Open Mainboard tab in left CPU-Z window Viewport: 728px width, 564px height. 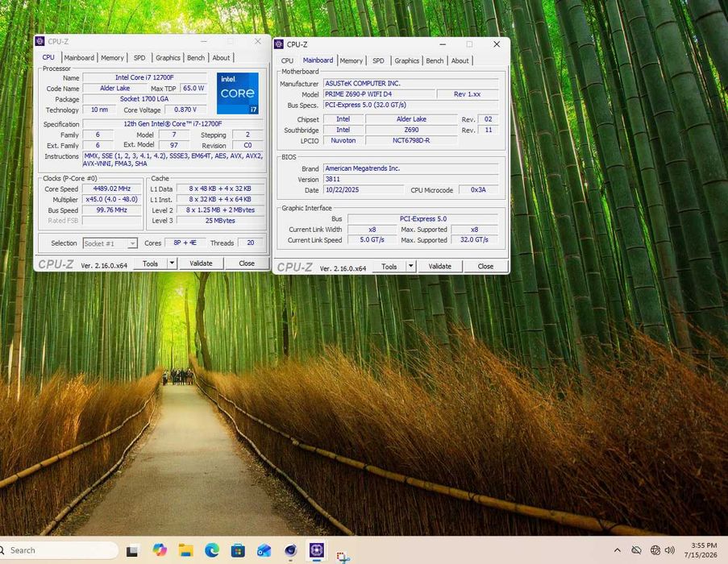[79, 57]
